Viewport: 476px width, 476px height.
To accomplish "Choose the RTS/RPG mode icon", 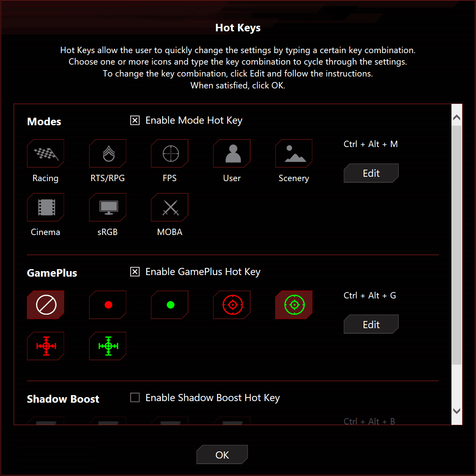I will (x=108, y=153).
